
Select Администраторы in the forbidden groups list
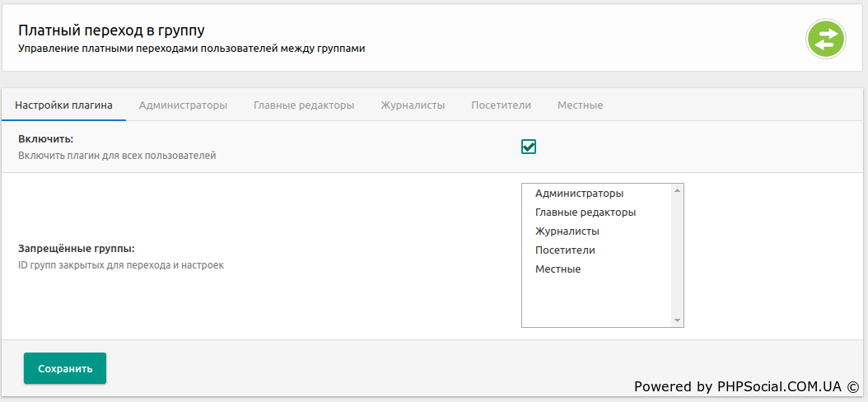579,194
